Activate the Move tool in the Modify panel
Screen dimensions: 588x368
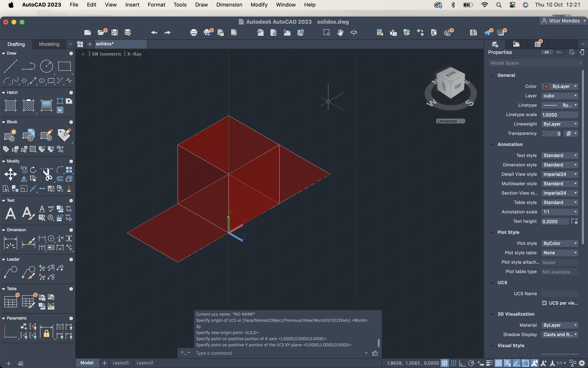point(10,174)
